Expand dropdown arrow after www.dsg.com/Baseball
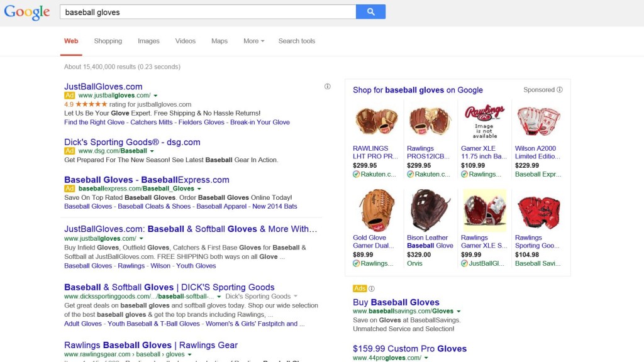Viewport: 644px width, 362px height. click(152, 151)
